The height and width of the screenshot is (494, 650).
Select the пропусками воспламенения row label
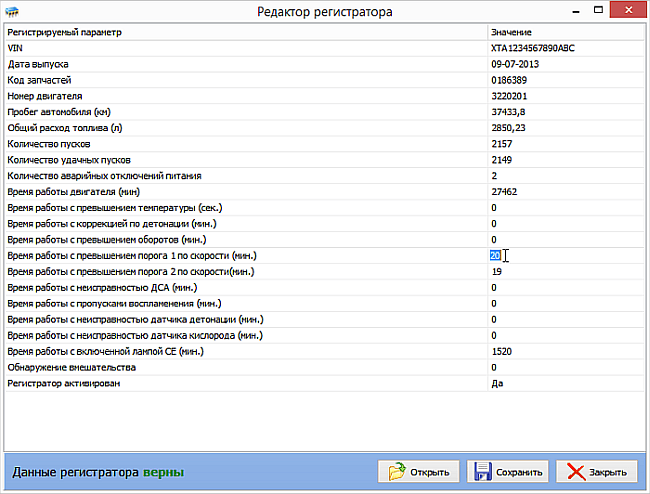point(114,303)
